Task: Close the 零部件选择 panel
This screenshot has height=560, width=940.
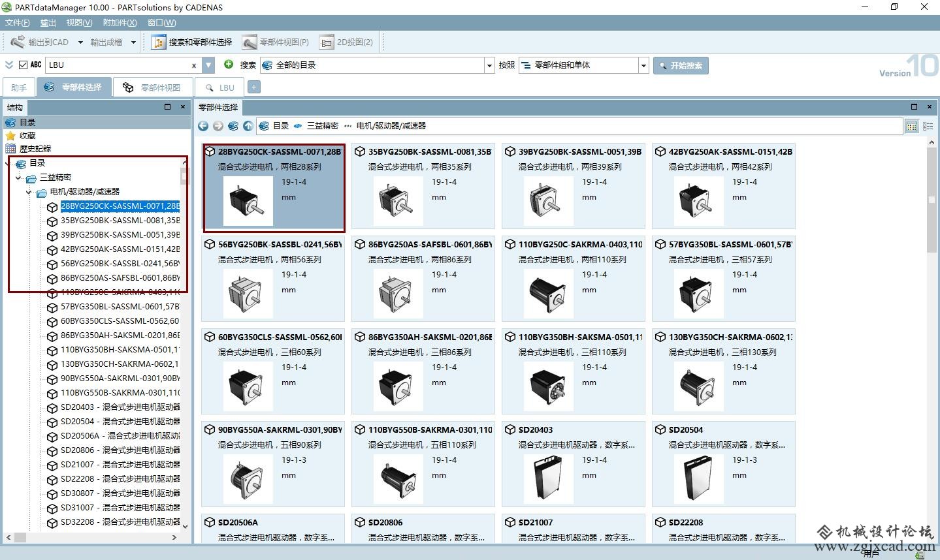Action: [930, 106]
